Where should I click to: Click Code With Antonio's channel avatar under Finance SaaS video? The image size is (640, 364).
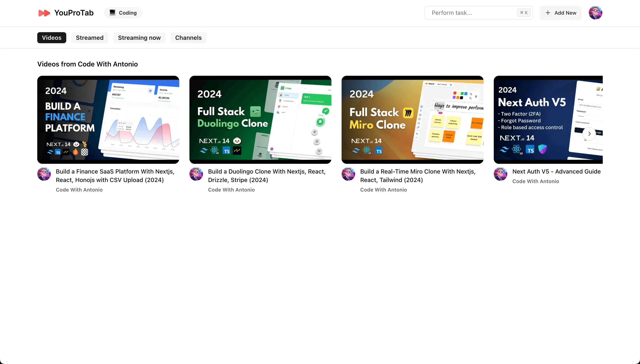pos(44,174)
